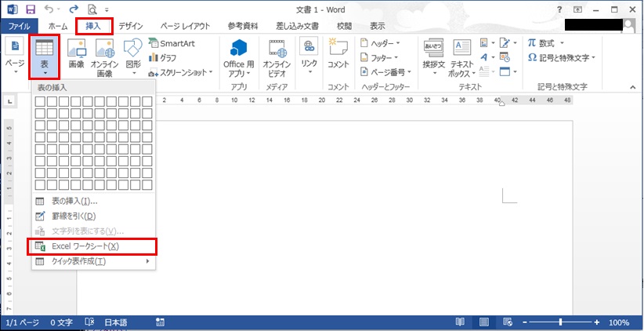
Task: Open Ribbon Display Options
Action: (x=578, y=9)
